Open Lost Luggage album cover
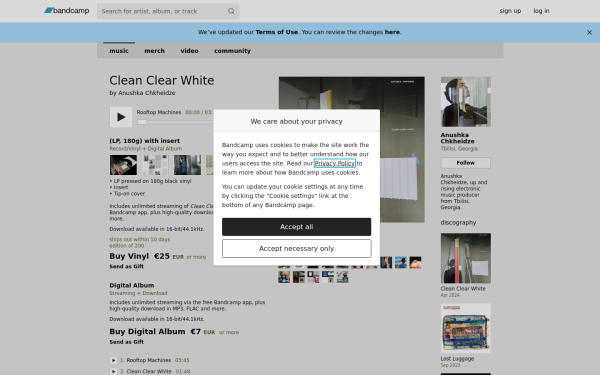 pos(466,328)
